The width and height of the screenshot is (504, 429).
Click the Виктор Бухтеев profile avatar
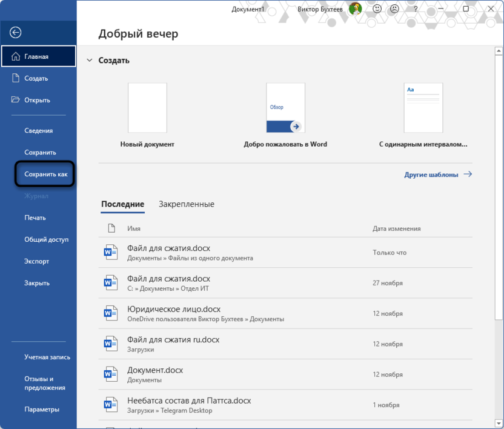pos(354,9)
